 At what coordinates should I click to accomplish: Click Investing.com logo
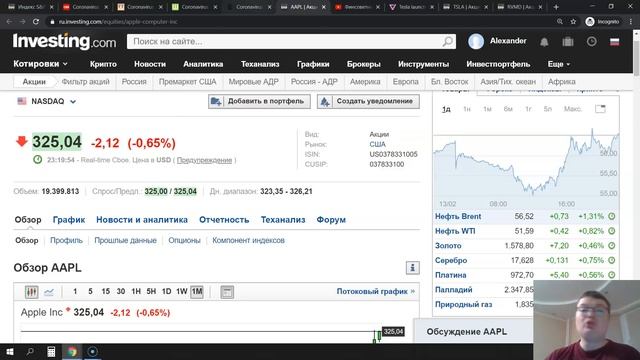pos(64,41)
